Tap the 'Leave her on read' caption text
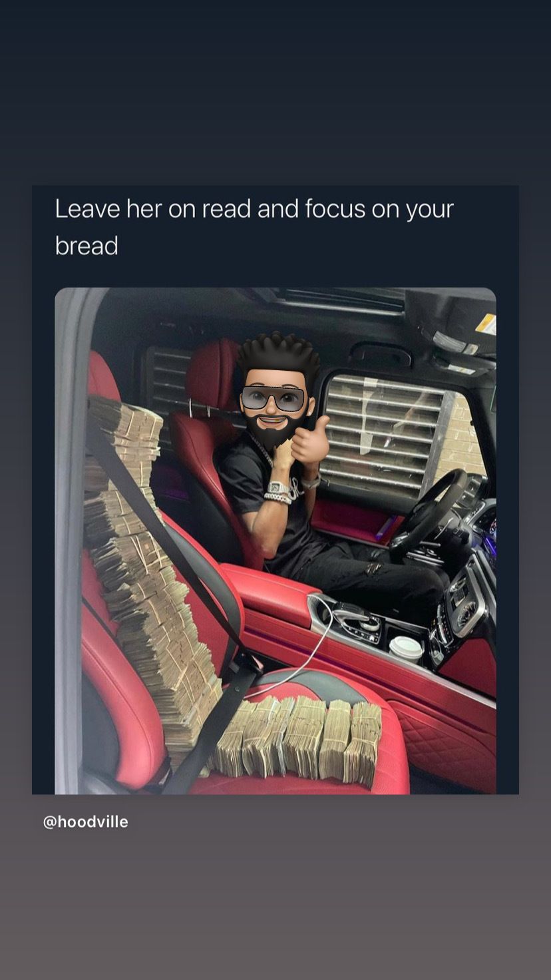The height and width of the screenshot is (980, 551). [254, 227]
